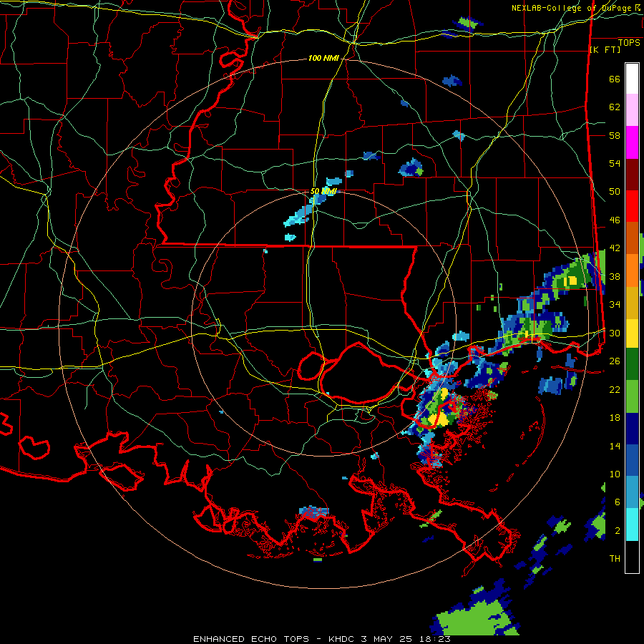This screenshot has width=644, height=644.
Task: Select the cyan 6 kft legend swatch
Action: pyautogui.click(x=632, y=525)
